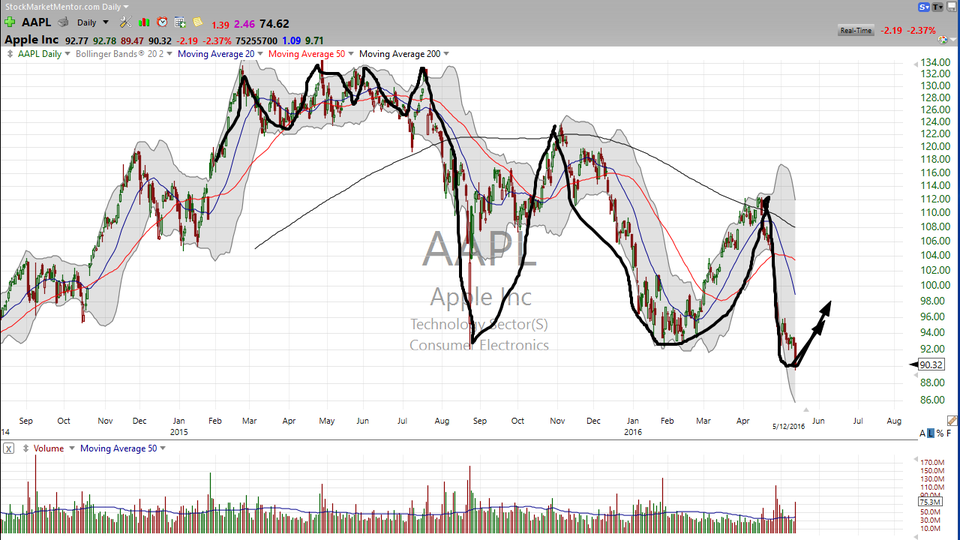Select fixed scale F
Screen dimensions: 960x540
click(x=949, y=433)
